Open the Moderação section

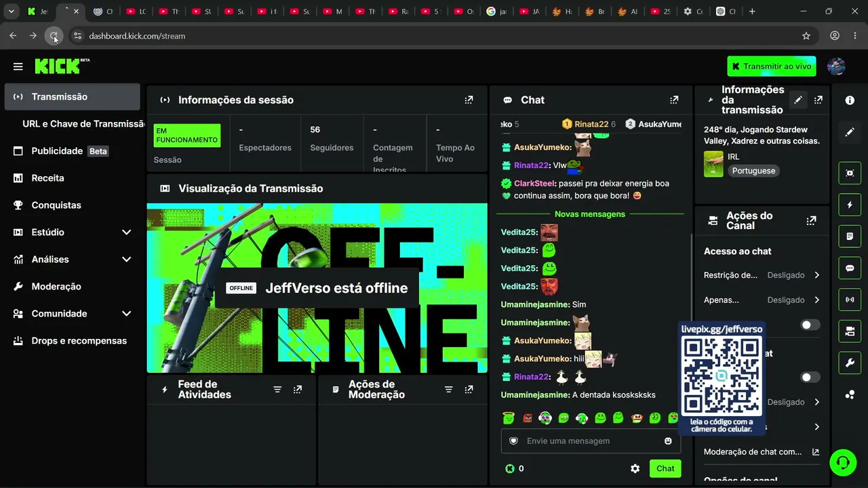click(x=73, y=287)
